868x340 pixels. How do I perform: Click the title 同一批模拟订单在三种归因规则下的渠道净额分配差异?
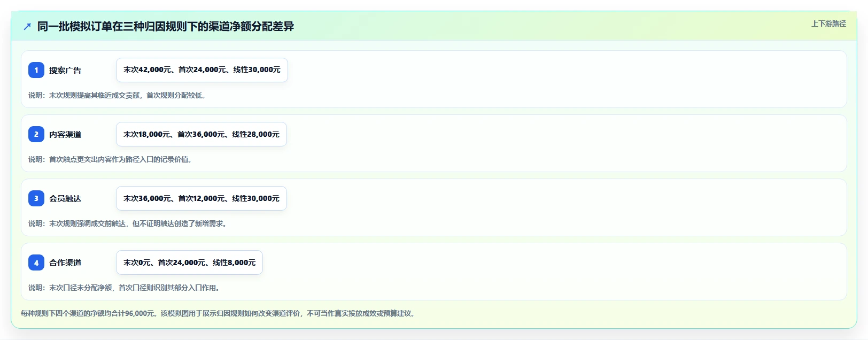(166, 26)
